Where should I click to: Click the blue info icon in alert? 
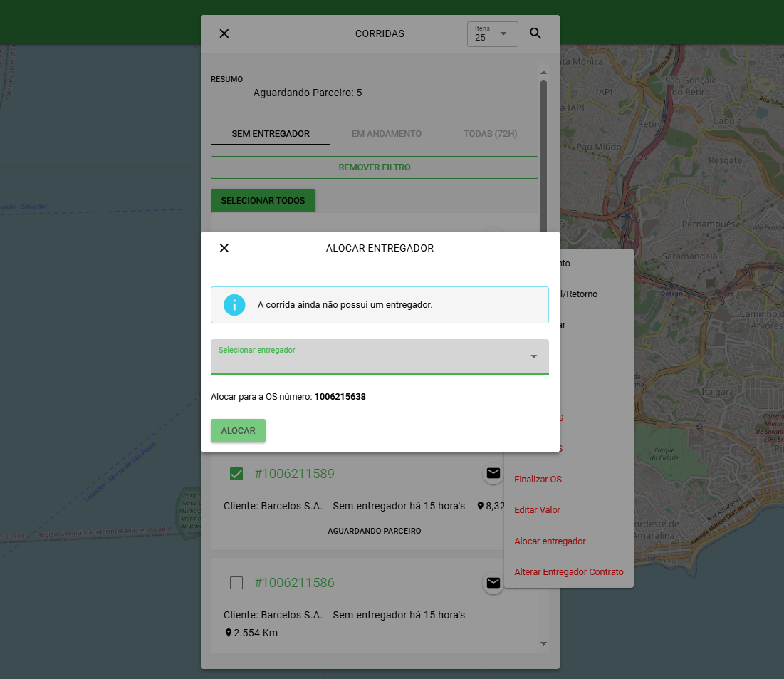(234, 305)
